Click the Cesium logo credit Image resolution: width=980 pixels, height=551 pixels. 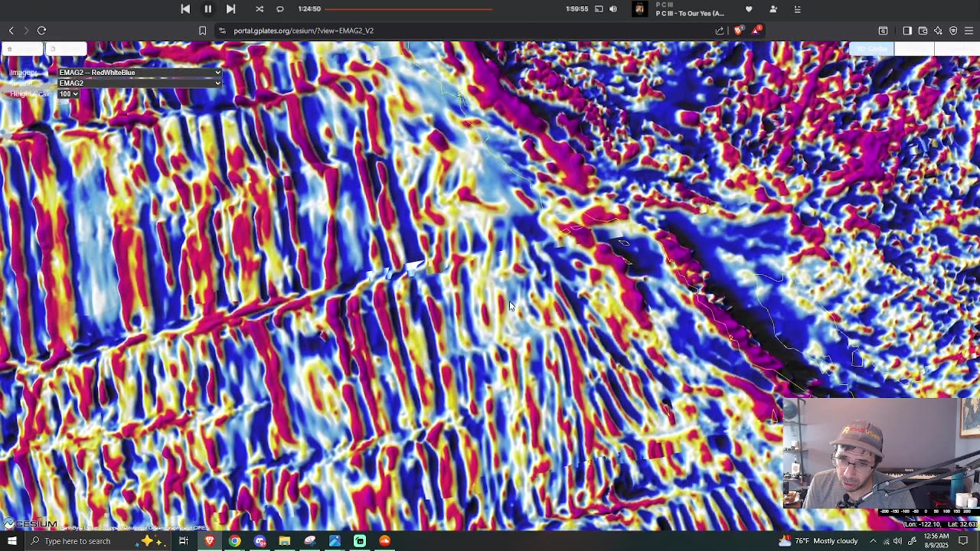[31, 524]
